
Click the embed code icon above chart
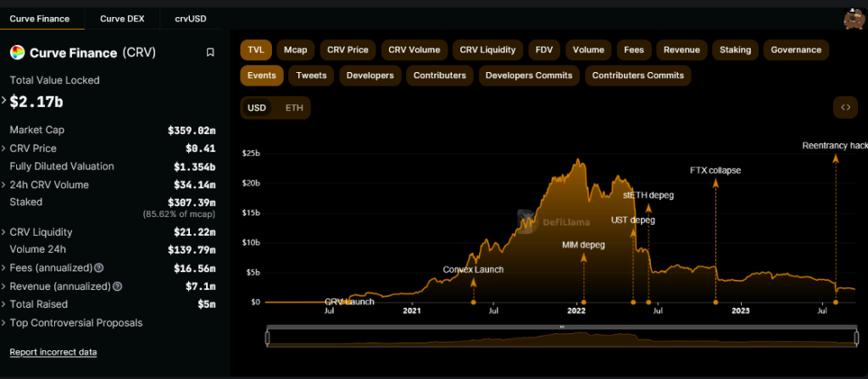coord(845,108)
